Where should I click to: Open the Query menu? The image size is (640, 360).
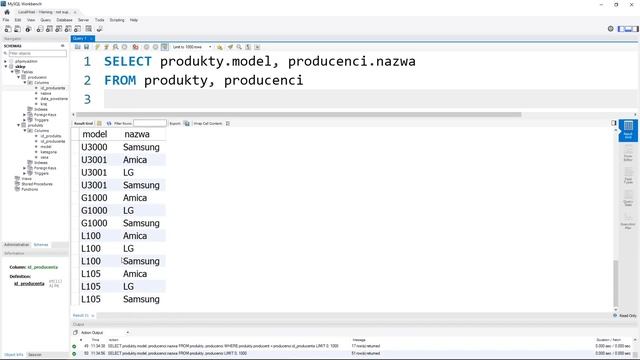tap(46, 20)
